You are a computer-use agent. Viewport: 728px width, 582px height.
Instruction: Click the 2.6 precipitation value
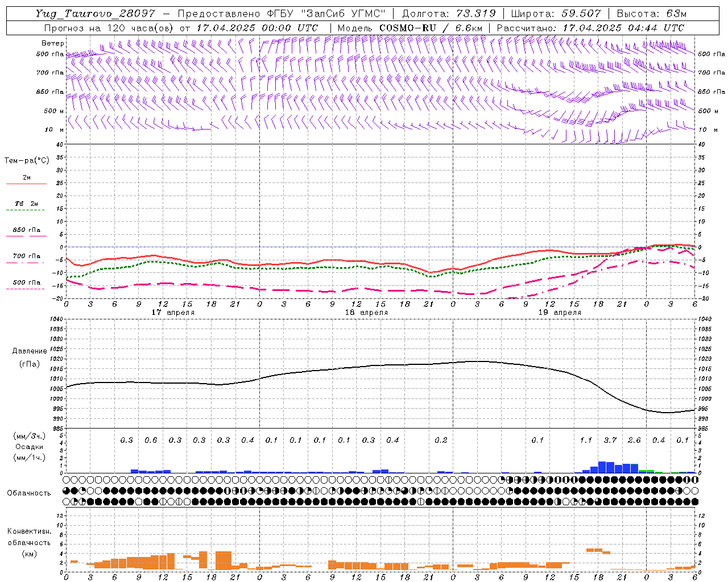(x=634, y=440)
